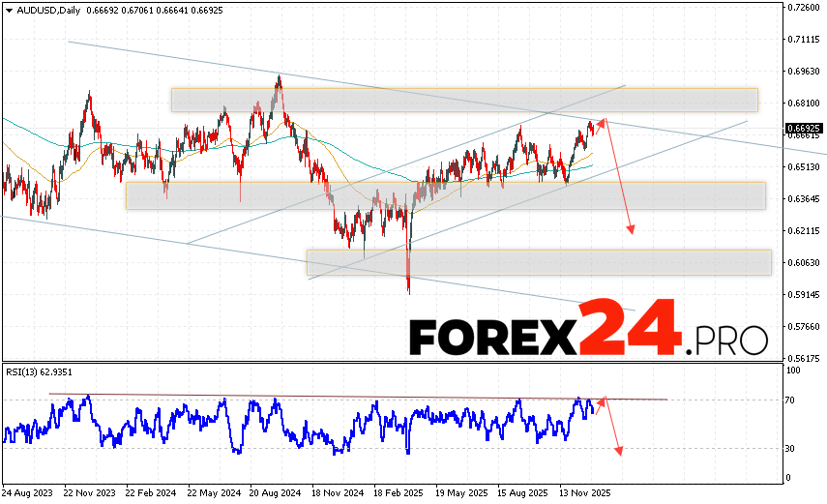Viewport: 827px width, 504px height.
Task: Click the red downward arrowhead on price chart
Action: point(632,229)
